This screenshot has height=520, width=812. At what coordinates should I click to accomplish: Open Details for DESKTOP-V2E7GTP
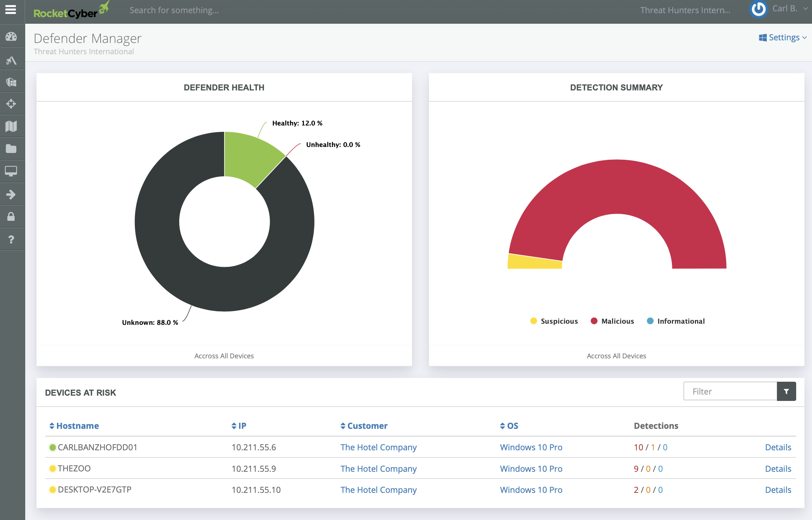(x=778, y=490)
